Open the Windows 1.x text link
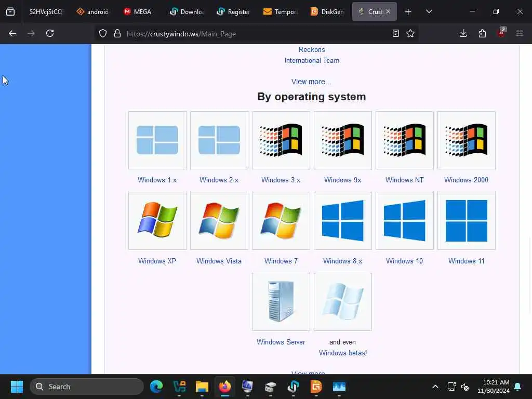The width and height of the screenshot is (532, 399). point(157,180)
